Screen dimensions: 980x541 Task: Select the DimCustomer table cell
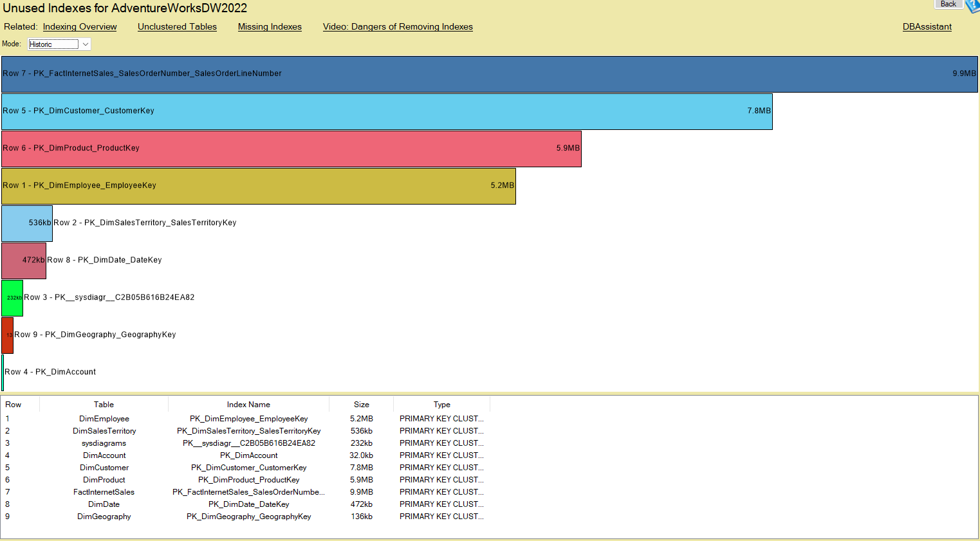pos(104,468)
